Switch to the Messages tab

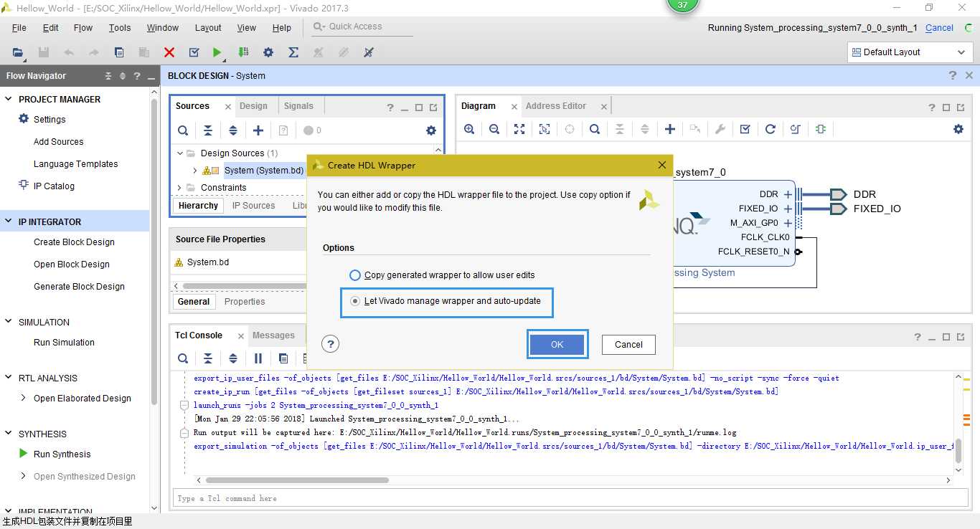(x=273, y=335)
